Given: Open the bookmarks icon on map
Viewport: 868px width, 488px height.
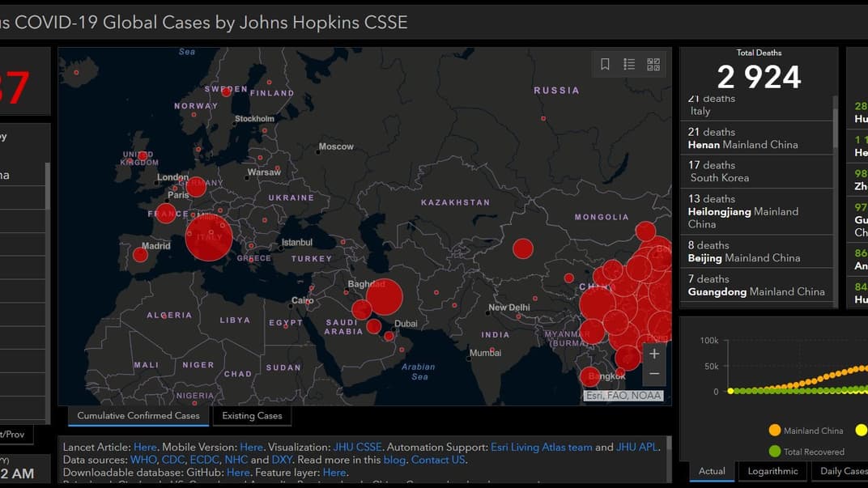Looking at the screenshot, I should click(605, 64).
